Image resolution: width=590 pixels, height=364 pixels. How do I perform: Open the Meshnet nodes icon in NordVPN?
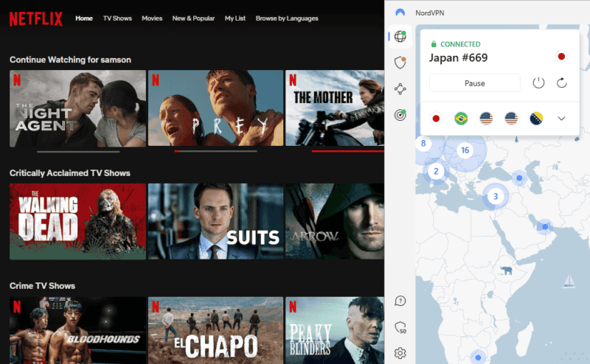400,89
